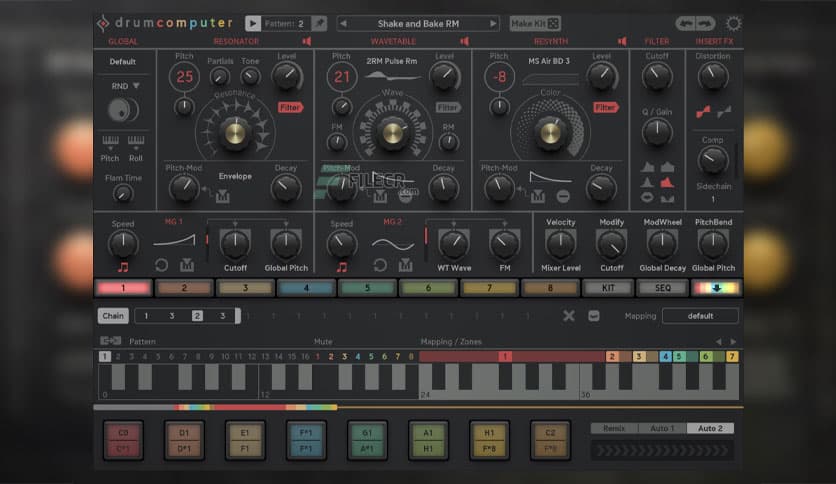This screenshot has height=484, width=836.
Task: Select pattern number 5 in Pattern row
Action: pyautogui.click(x=158, y=357)
